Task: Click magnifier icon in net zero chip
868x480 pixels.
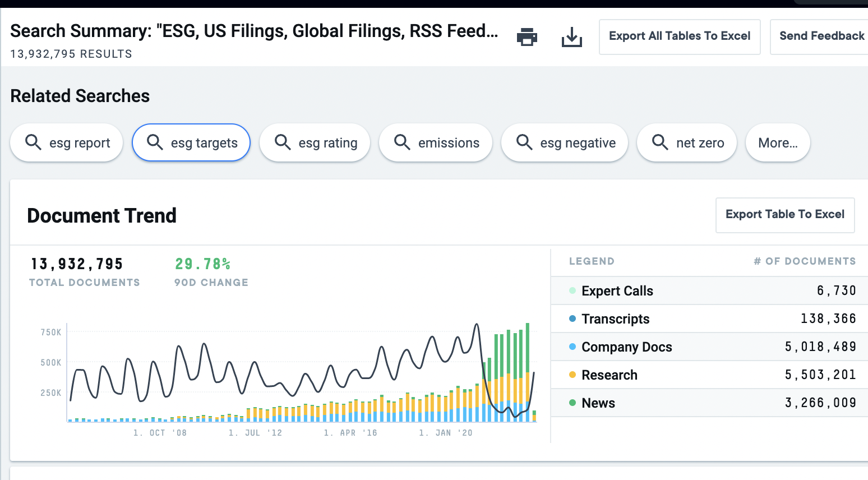Action: (x=660, y=142)
